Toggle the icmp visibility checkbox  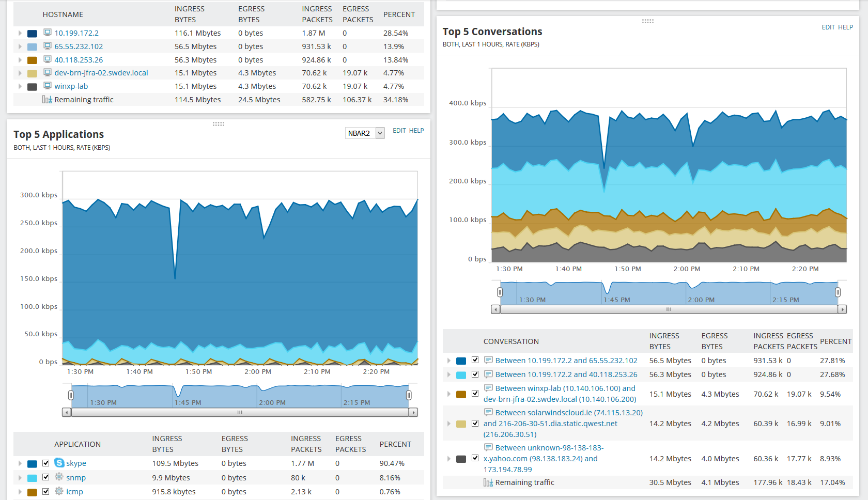click(x=45, y=491)
